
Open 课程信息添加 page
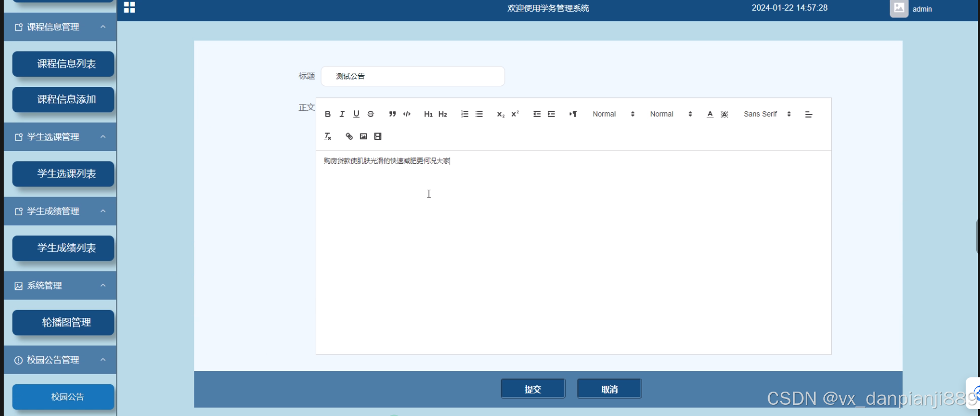pos(64,99)
